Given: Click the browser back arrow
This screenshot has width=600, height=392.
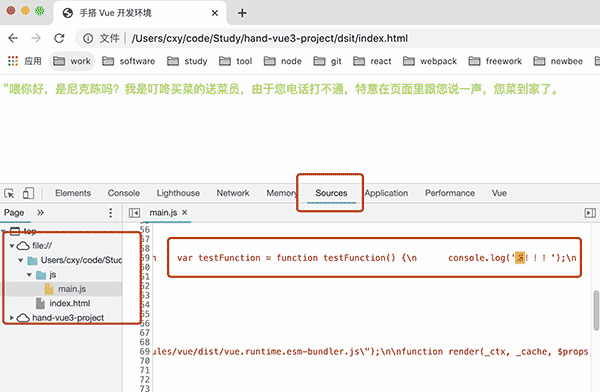Looking at the screenshot, I should (13, 38).
